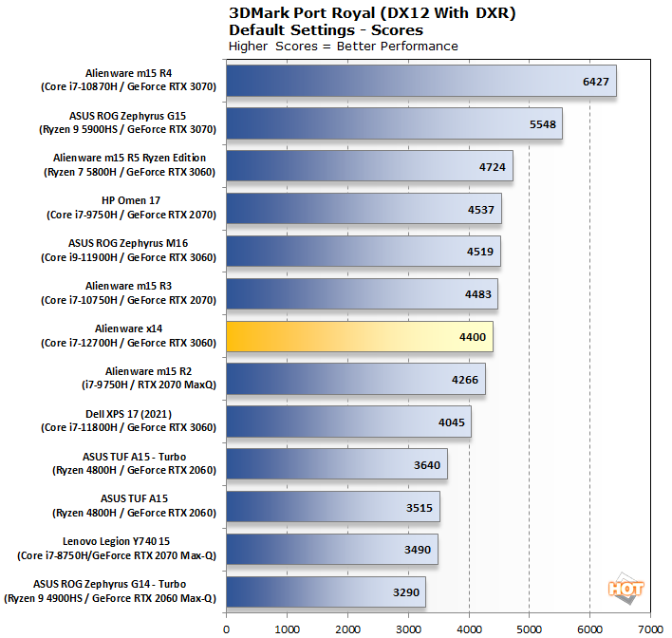This screenshot has height=638, width=672.
Task: Click the 'ASUS ROG Zephyrus G15' label
Action: coord(128,116)
